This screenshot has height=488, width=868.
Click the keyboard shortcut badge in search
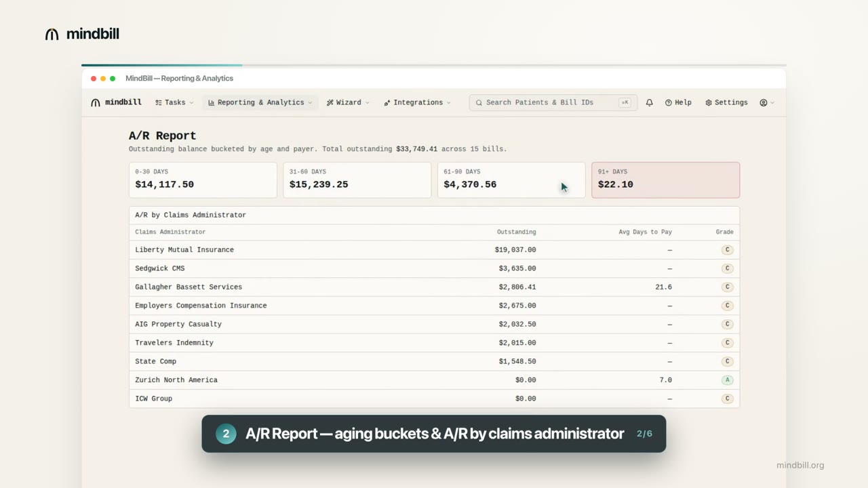click(625, 102)
